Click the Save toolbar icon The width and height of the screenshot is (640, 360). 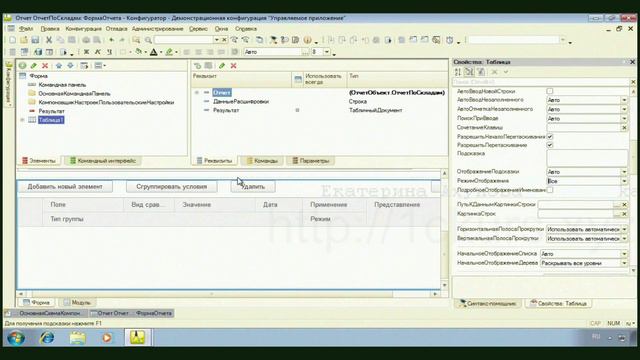click(x=35, y=40)
